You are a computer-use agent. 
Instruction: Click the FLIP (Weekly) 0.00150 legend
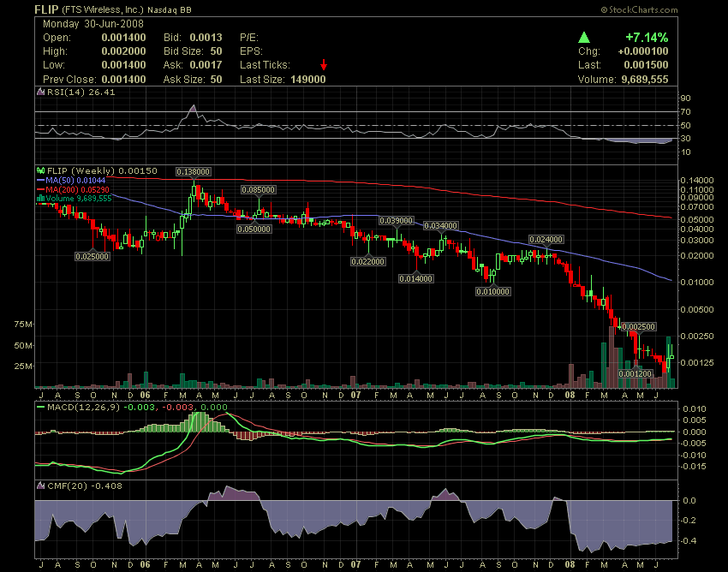click(102, 171)
